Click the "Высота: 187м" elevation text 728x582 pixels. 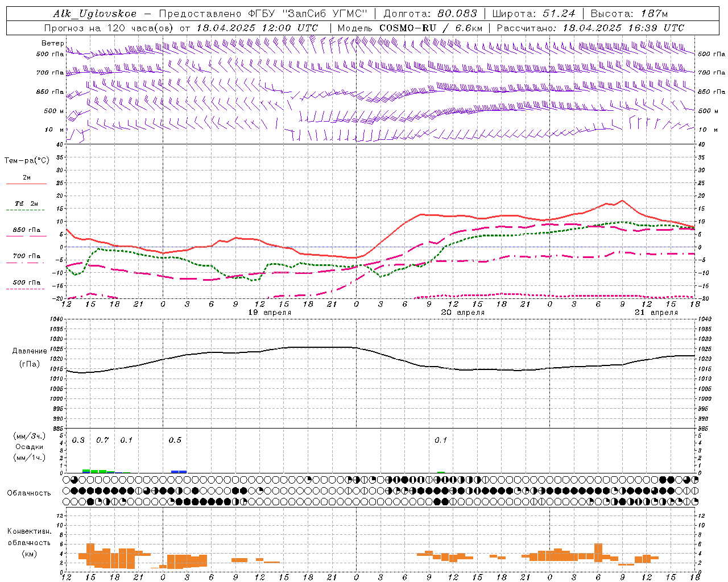[629, 14]
